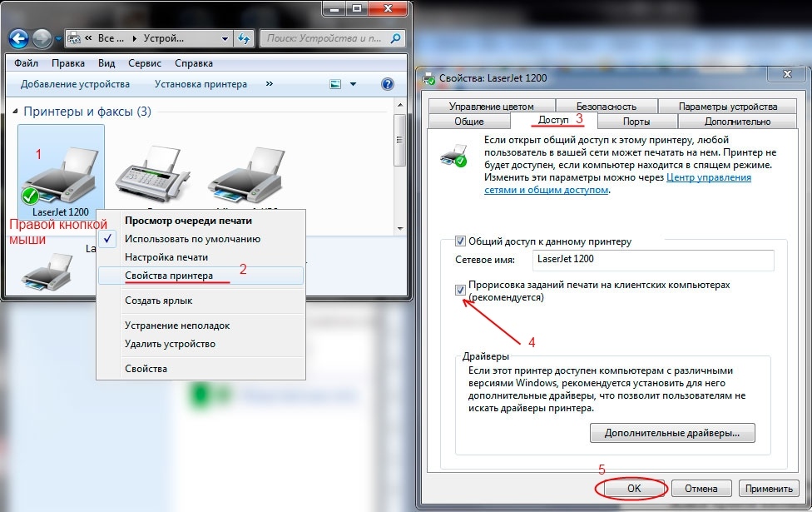Select the third printer icon in the list

[x=246, y=175]
